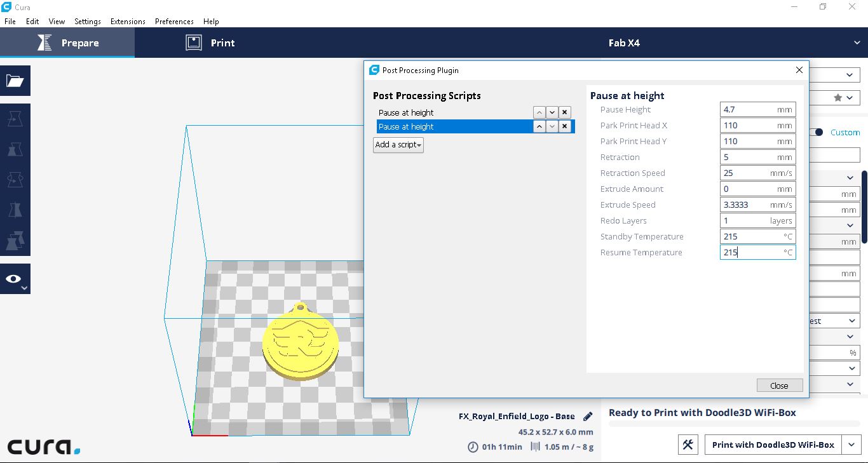868x463 pixels.
Task: Click the Standby Temperature field
Action: (757, 236)
